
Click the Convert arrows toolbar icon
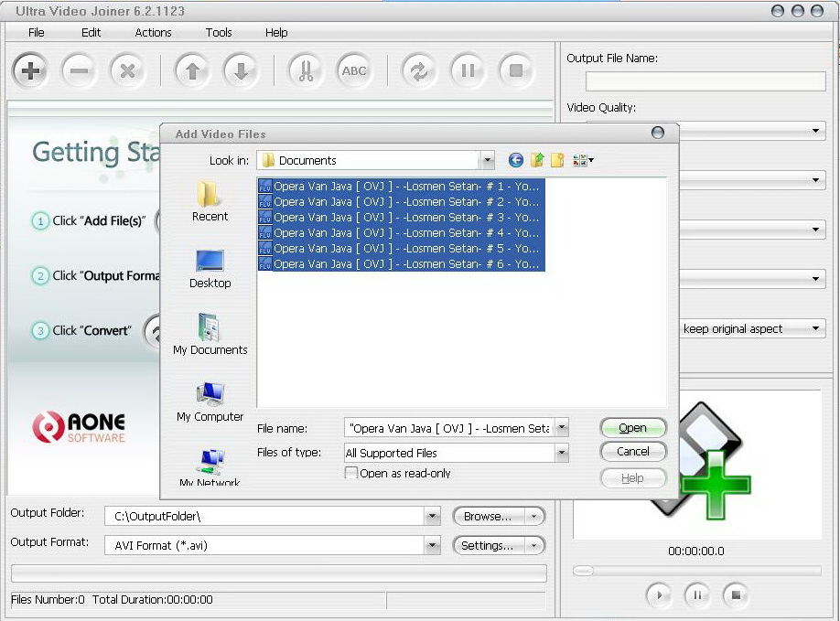(419, 70)
